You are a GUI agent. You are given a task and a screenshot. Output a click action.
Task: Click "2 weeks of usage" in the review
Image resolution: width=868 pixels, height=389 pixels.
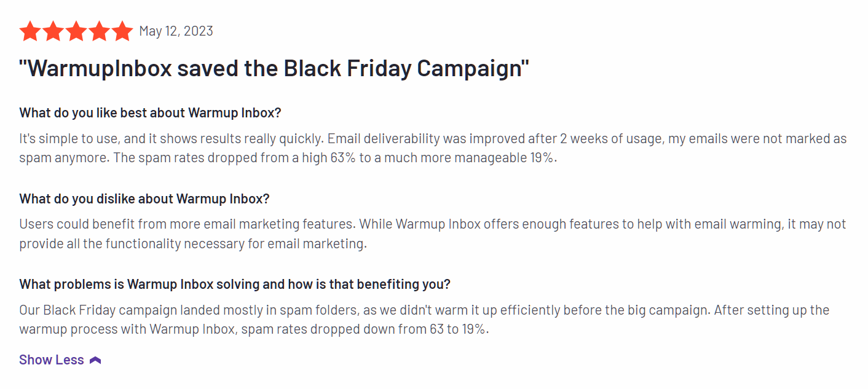(x=610, y=138)
